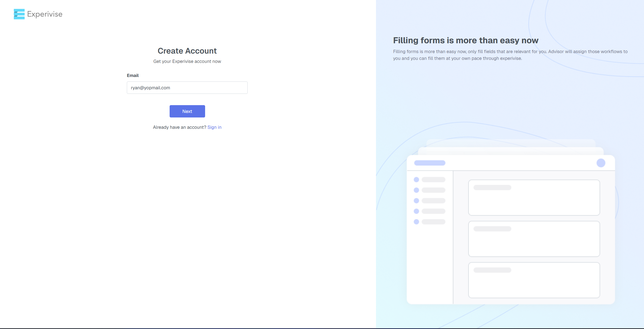644x329 pixels.
Task: Click the Email field label
Action: (133, 75)
